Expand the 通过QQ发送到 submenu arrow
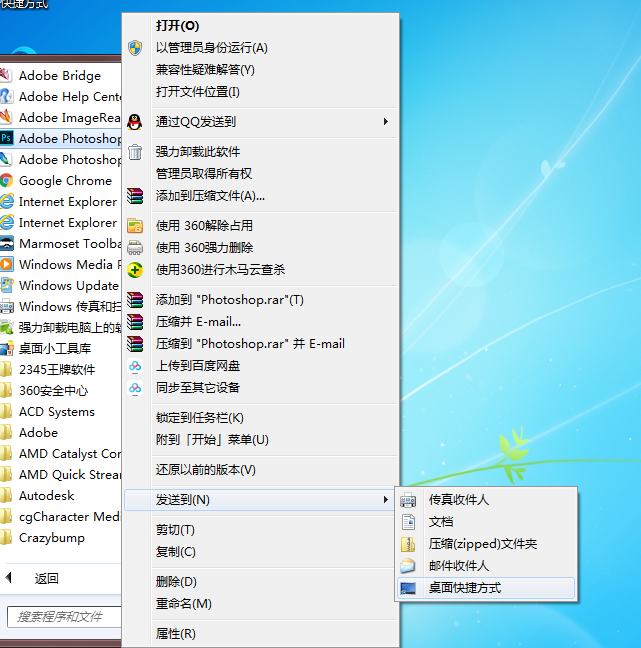This screenshot has height=648, width=641. (386, 122)
